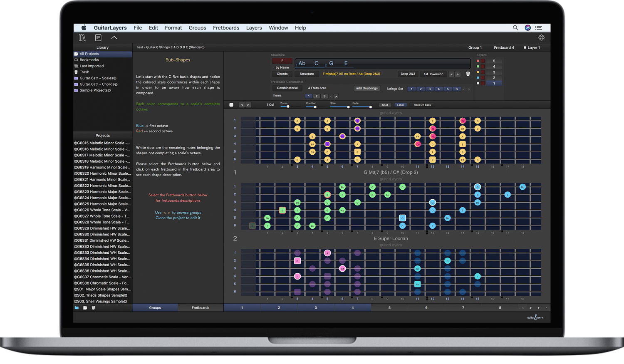624x364 pixels.
Task: Click the Combinatorial button
Action: [287, 88]
